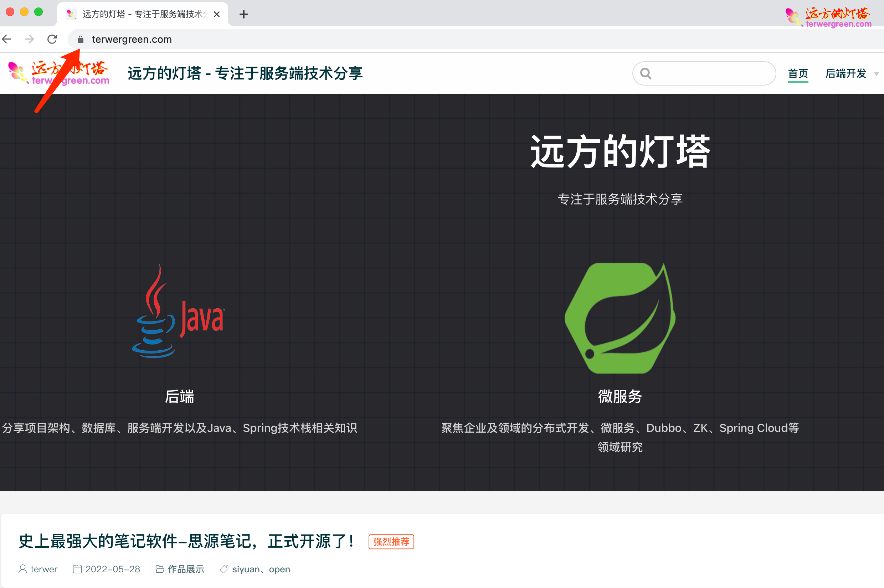Click the browser back arrow

(x=6, y=39)
